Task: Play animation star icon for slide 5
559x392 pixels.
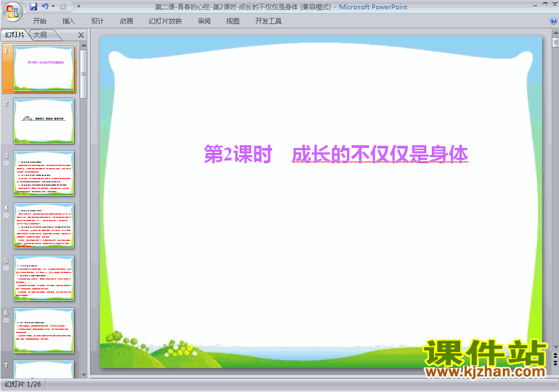Action: [x=6, y=268]
